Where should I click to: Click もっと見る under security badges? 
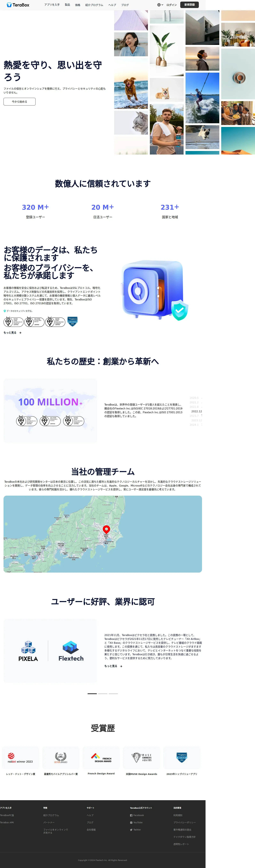(x=10, y=333)
